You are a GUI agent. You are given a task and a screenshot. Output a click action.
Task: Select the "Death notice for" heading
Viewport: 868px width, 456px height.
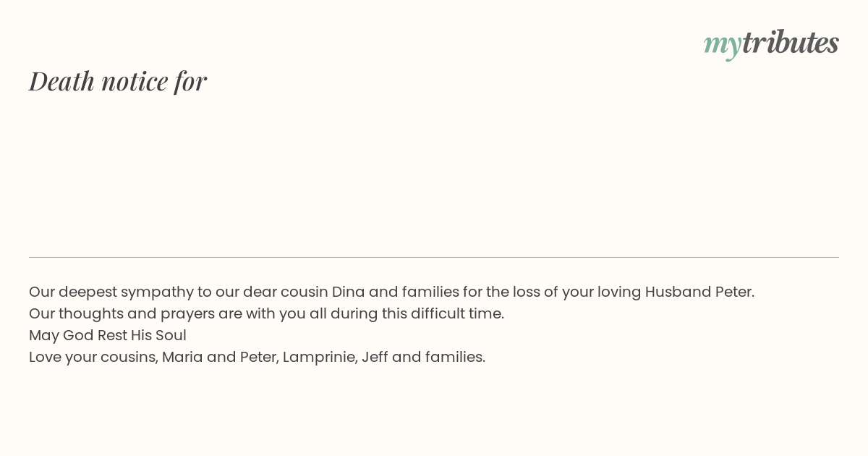118,81
